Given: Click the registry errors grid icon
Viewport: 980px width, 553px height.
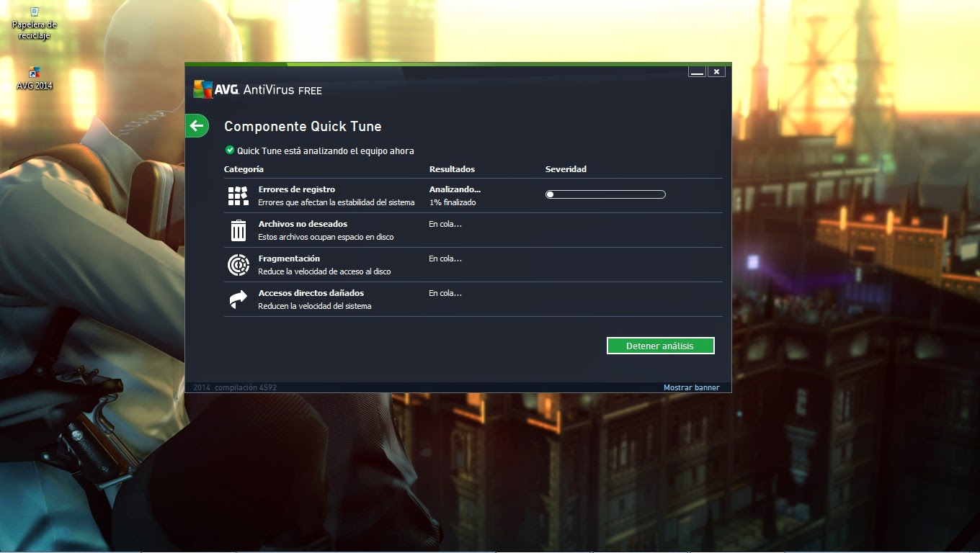Looking at the screenshot, I should (238, 196).
